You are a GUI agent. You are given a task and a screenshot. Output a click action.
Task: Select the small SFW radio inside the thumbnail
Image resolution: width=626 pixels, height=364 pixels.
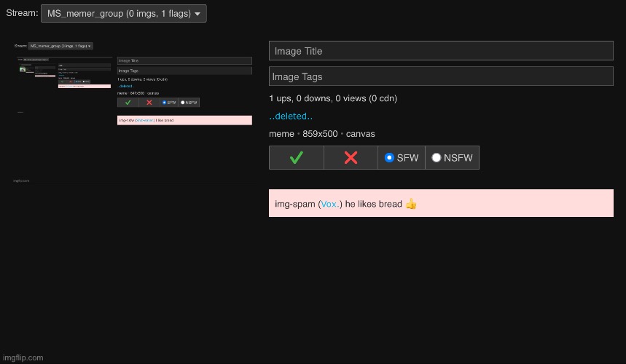pyautogui.click(x=164, y=103)
